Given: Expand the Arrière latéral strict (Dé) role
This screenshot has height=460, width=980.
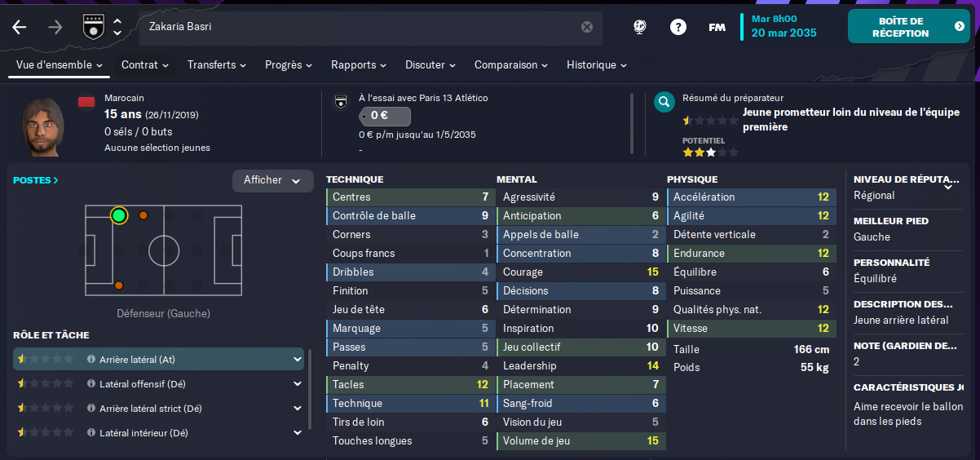Looking at the screenshot, I should click(298, 409).
